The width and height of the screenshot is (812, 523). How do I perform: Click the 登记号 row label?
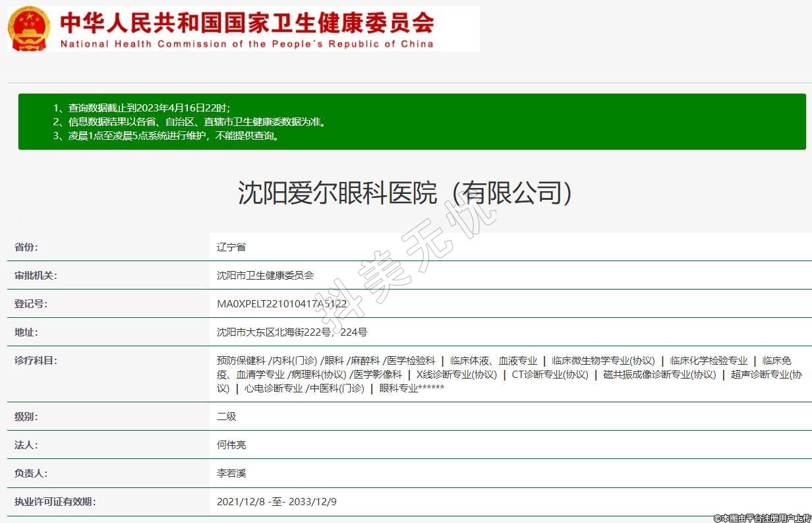click(31, 304)
